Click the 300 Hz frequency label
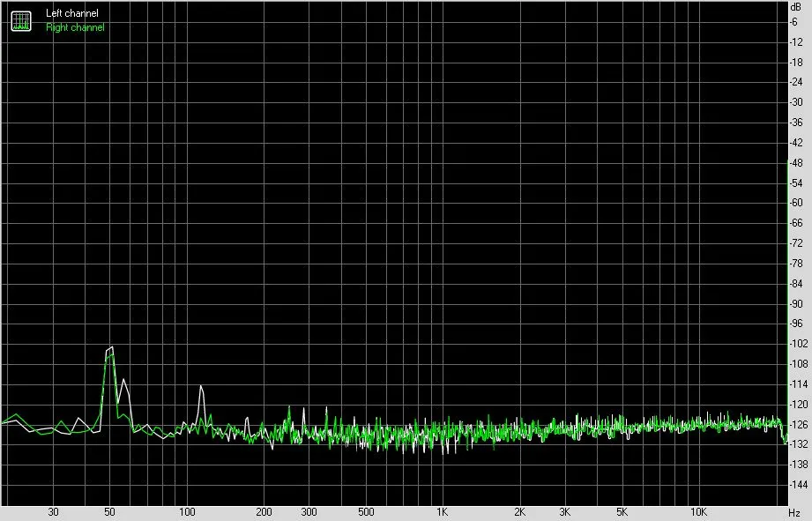Viewport: 812px width, 521px height. pos(309,512)
